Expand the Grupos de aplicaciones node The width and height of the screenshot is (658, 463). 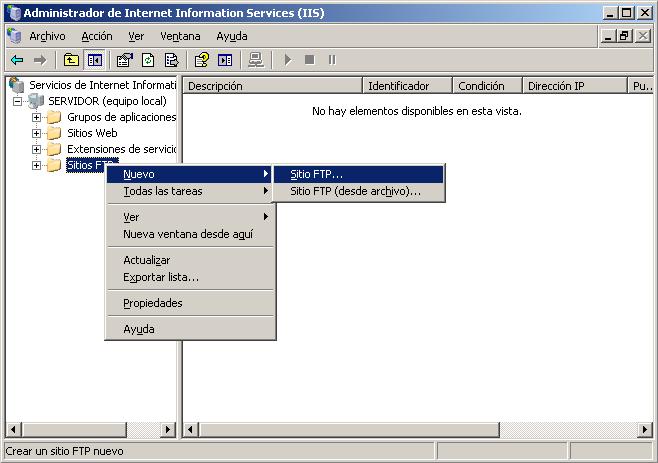(37, 118)
